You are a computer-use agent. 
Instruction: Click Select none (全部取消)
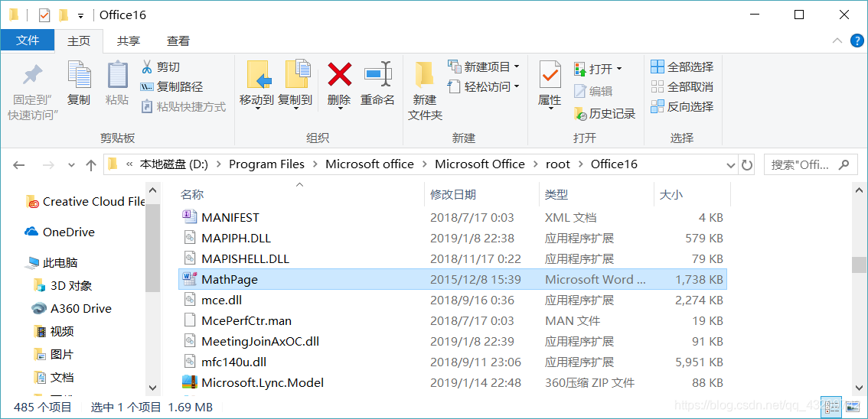point(682,87)
